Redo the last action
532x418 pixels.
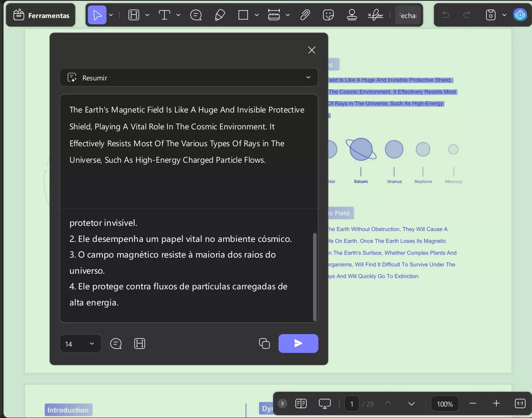click(x=467, y=15)
